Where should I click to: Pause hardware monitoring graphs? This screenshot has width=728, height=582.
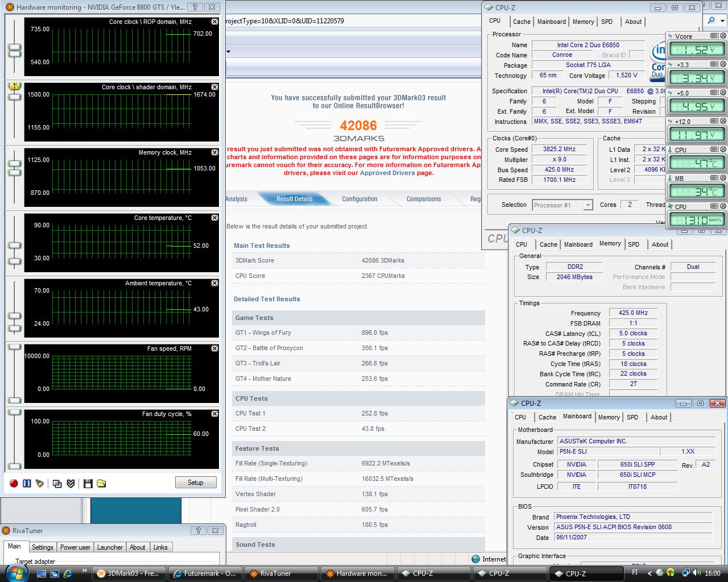pos(27,483)
